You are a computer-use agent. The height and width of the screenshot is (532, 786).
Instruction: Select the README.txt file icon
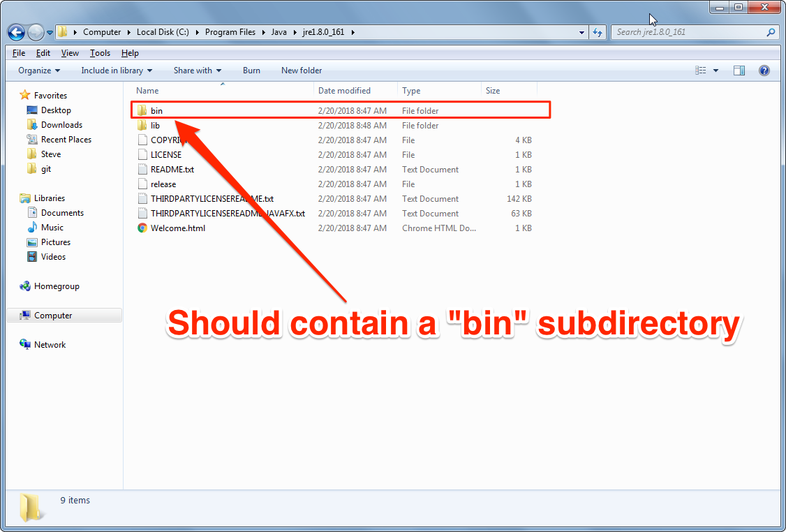(142, 170)
